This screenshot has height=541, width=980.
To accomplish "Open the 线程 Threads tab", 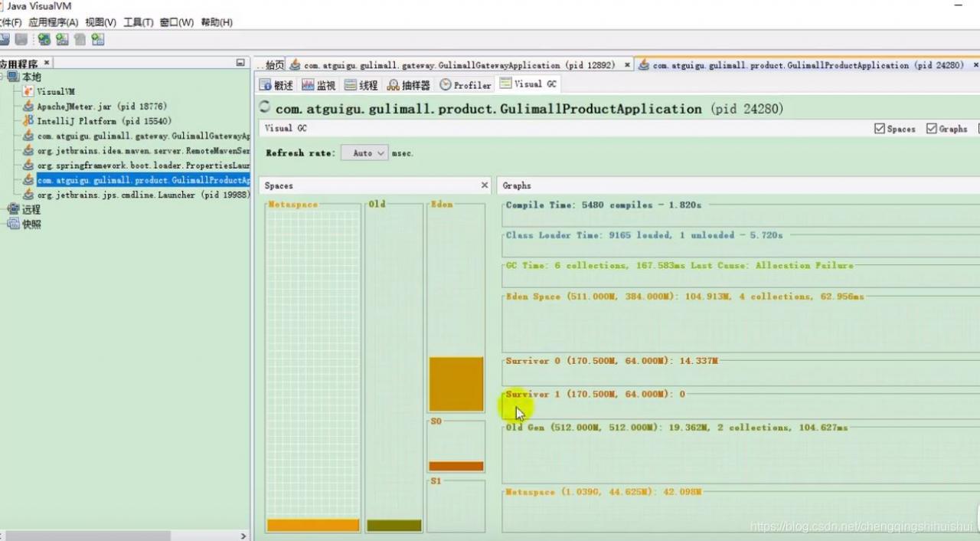I will coord(361,85).
